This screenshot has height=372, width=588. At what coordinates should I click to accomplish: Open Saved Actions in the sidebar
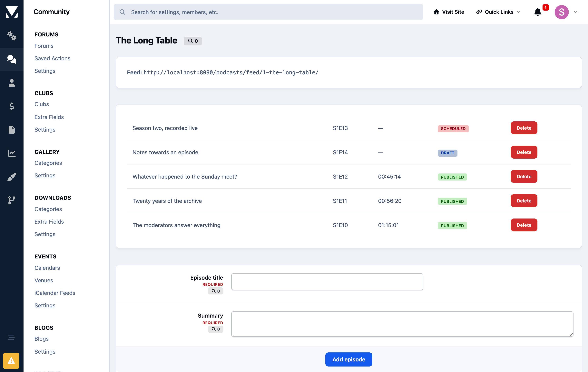[53, 58]
